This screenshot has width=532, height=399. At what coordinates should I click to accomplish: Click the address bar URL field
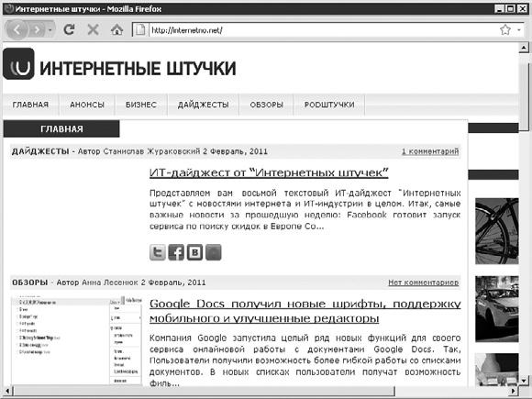click(322, 30)
